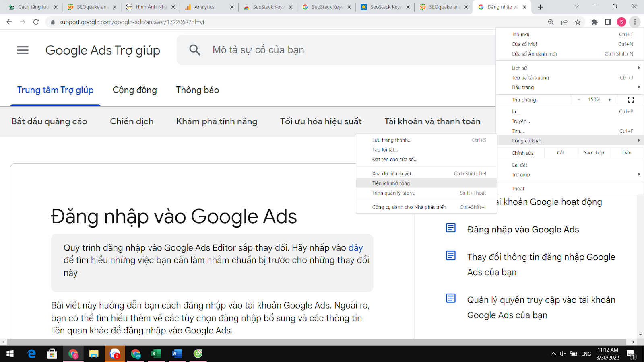This screenshot has height=362, width=644.
Task: Reload the current page
Action: click(x=36, y=22)
